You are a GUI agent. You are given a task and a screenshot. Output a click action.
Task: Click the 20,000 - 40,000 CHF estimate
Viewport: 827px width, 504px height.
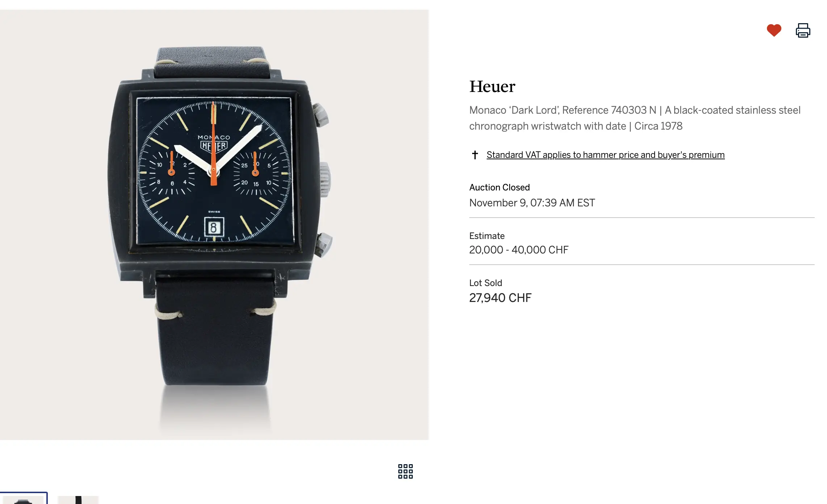pyautogui.click(x=519, y=250)
